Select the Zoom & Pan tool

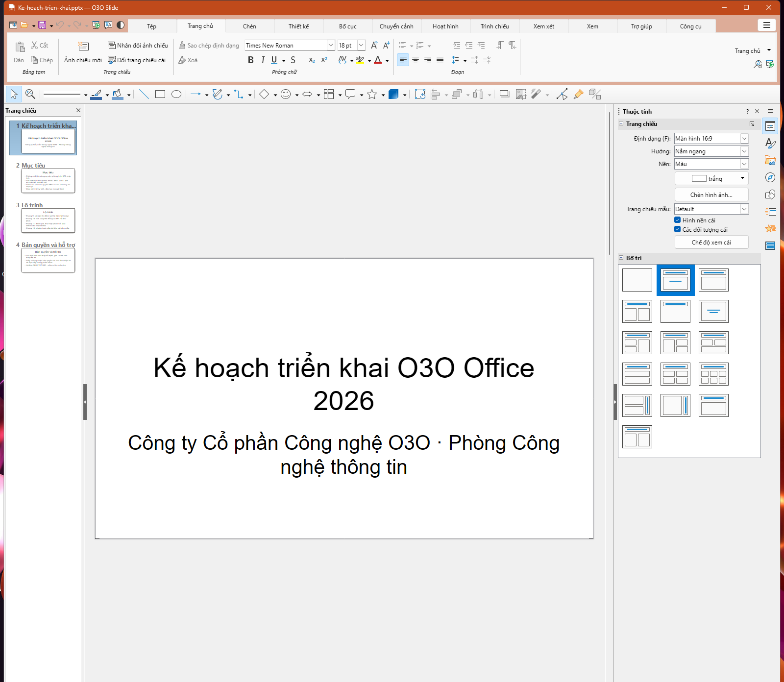point(30,94)
